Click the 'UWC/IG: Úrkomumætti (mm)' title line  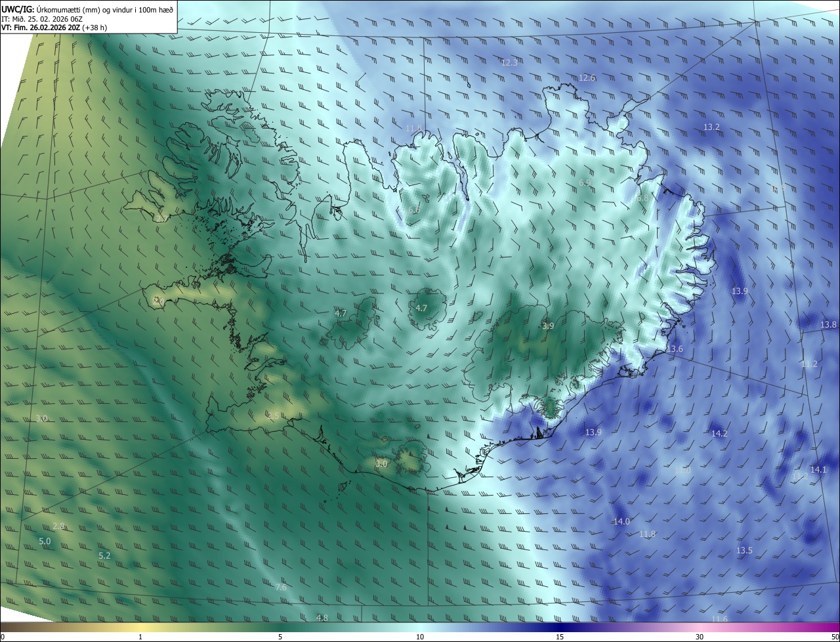tap(87, 9)
